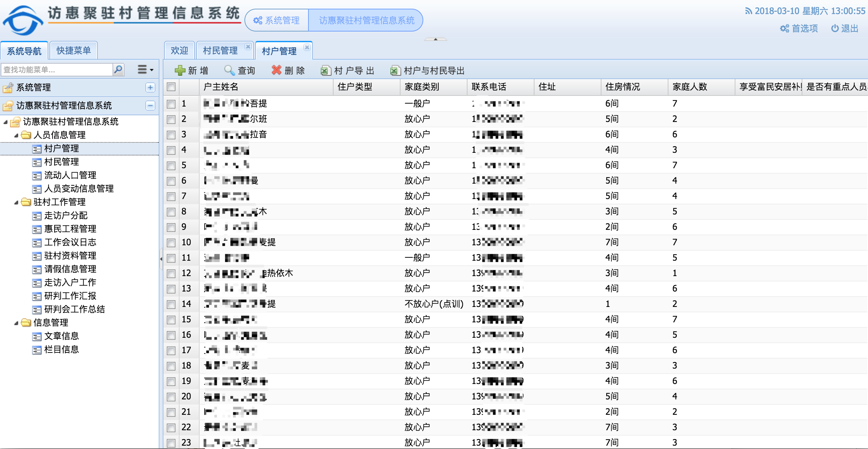Check the checkbox for row 1

click(x=171, y=104)
